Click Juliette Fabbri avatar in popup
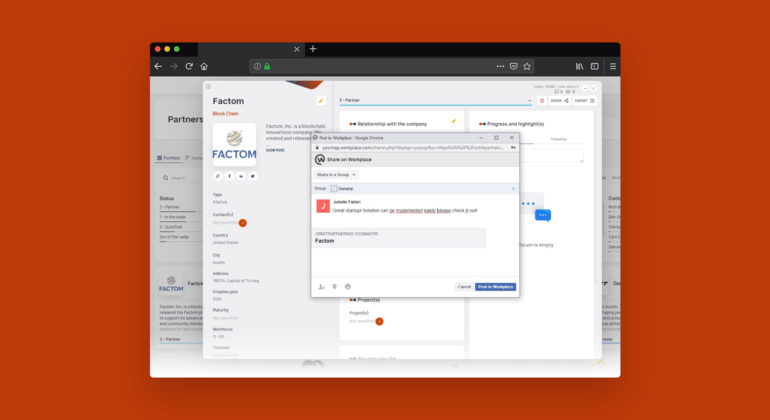 [x=323, y=206]
